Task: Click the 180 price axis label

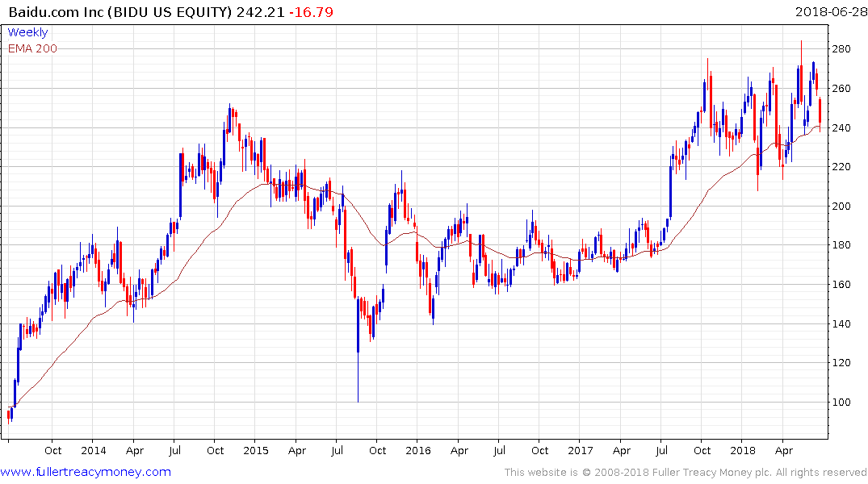Action: pos(841,245)
